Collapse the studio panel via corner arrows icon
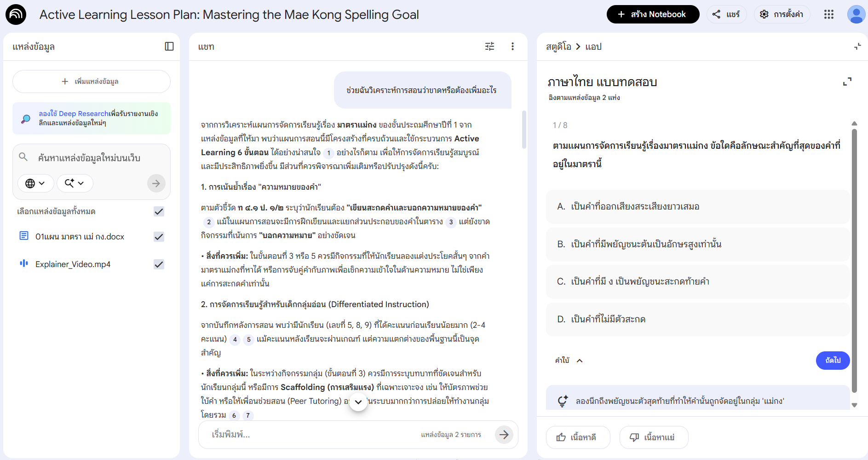The image size is (868, 460). [857, 47]
